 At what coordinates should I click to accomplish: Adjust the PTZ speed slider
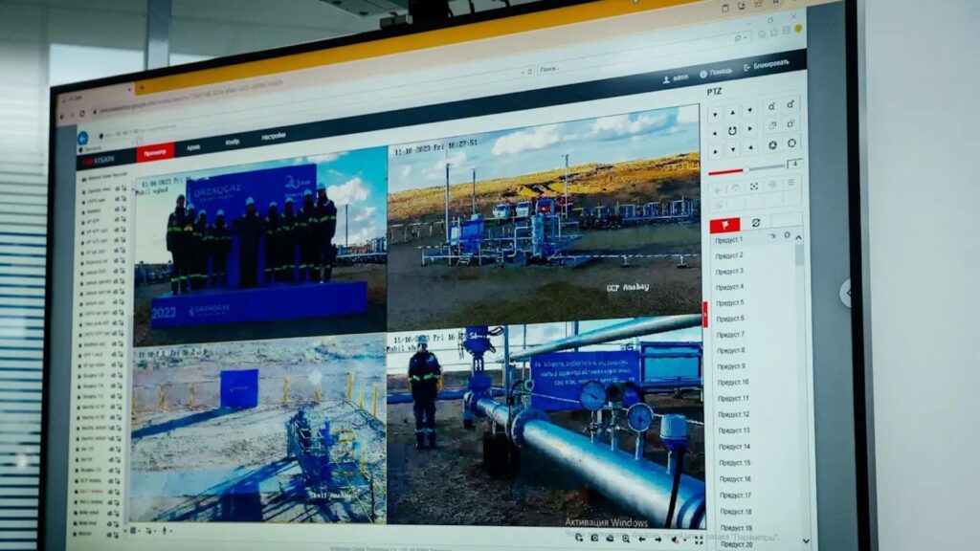746,169
